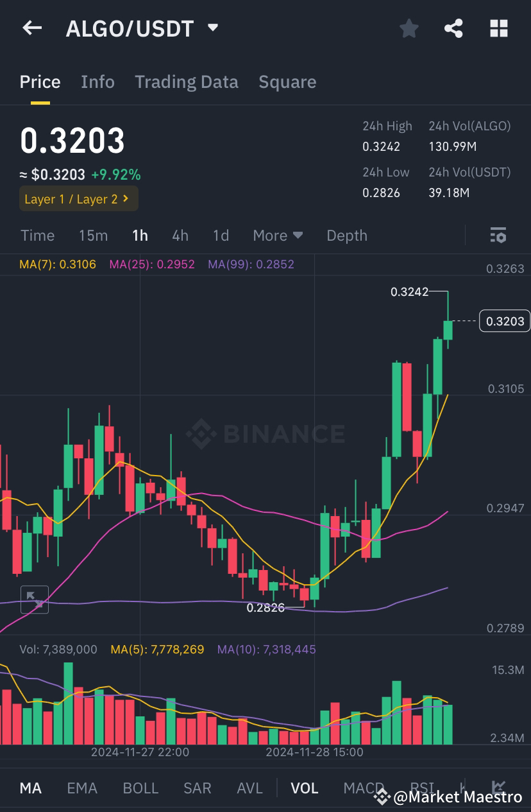
Task: Select the 4h timeframe
Action: pos(180,236)
